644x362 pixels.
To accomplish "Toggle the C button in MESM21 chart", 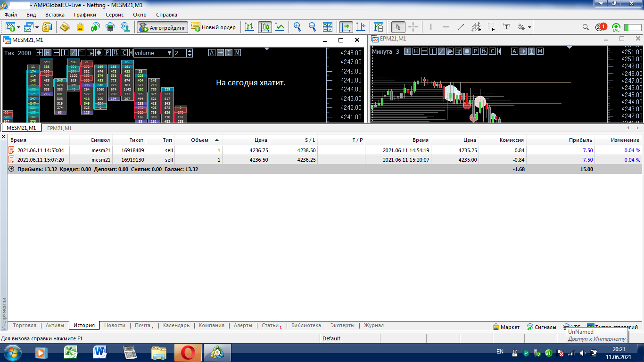I will click(124, 52).
